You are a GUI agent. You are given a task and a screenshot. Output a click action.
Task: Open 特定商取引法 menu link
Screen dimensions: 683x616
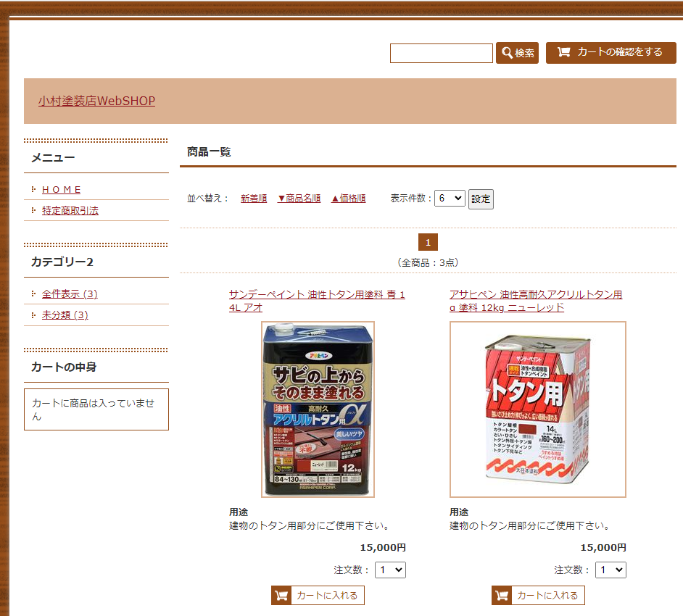coord(70,211)
